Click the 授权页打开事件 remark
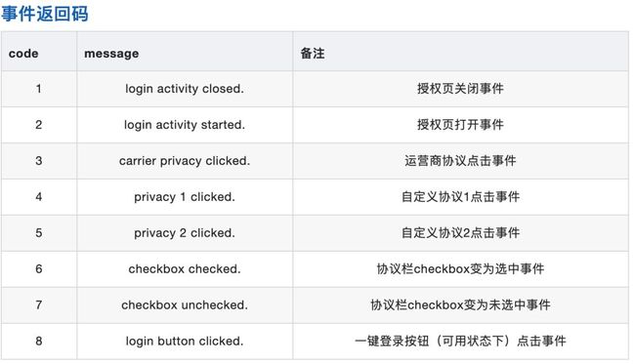The image size is (635, 364). [x=460, y=125]
